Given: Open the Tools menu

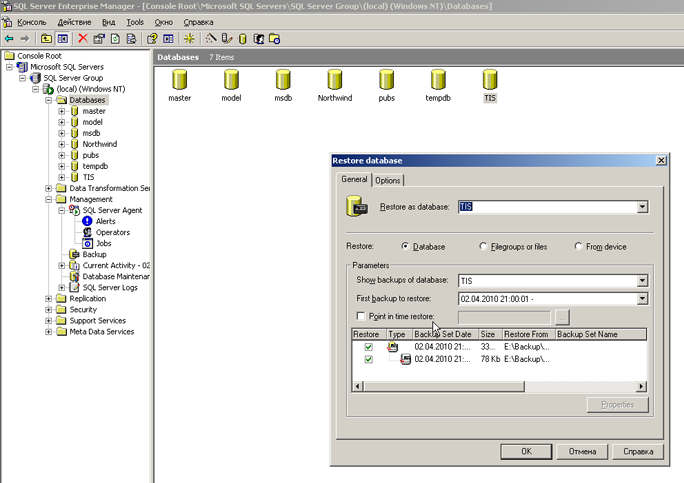Looking at the screenshot, I should (135, 21).
